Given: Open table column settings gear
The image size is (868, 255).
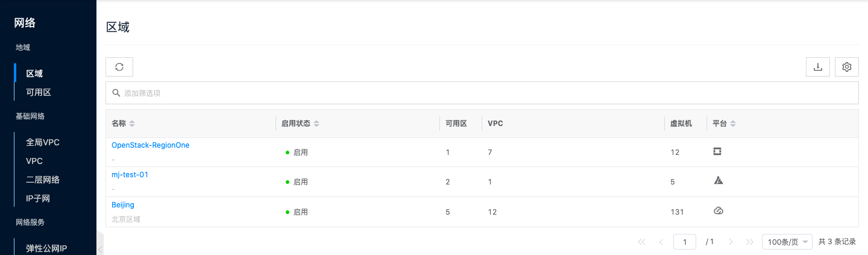Looking at the screenshot, I should coord(847,67).
